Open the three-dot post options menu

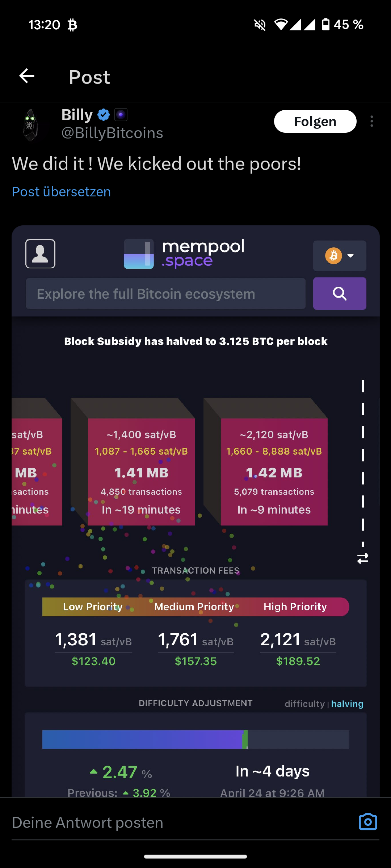click(x=371, y=122)
